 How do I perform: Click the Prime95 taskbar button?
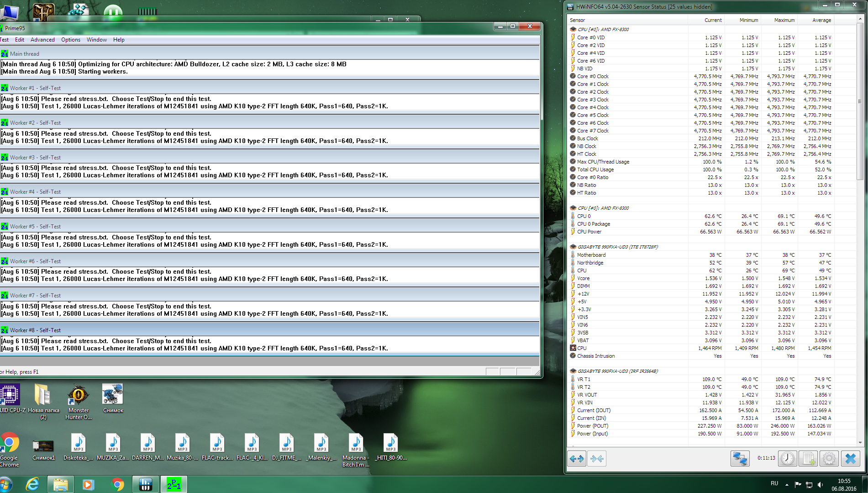pos(174,484)
